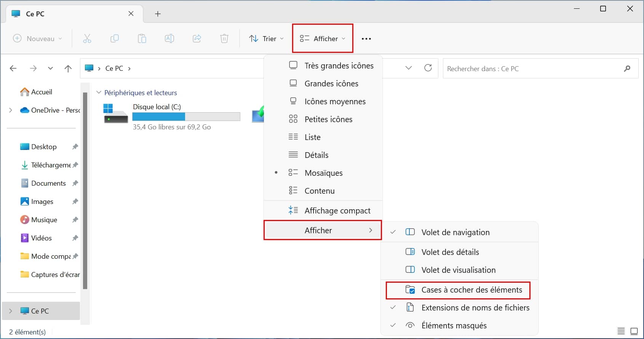This screenshot has height=339, width=644.
Task: Select Détails view from menu
Action: pos(316,155)
